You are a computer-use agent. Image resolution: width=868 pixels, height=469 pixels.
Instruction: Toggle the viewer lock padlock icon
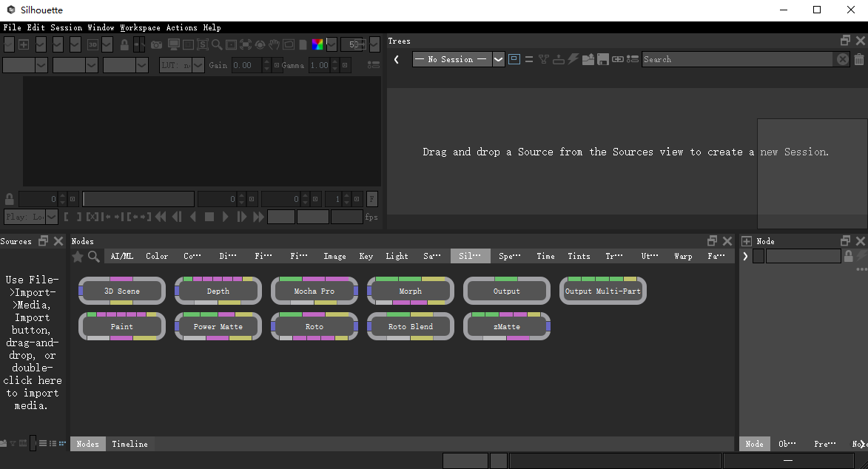point(124,45)
